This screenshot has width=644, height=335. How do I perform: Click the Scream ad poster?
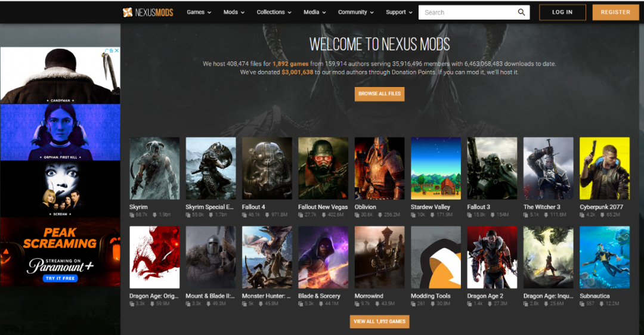coord(60,189)
